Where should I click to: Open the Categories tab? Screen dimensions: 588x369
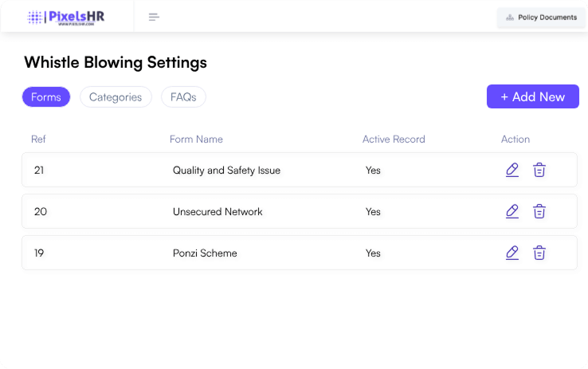pos(116,97)
